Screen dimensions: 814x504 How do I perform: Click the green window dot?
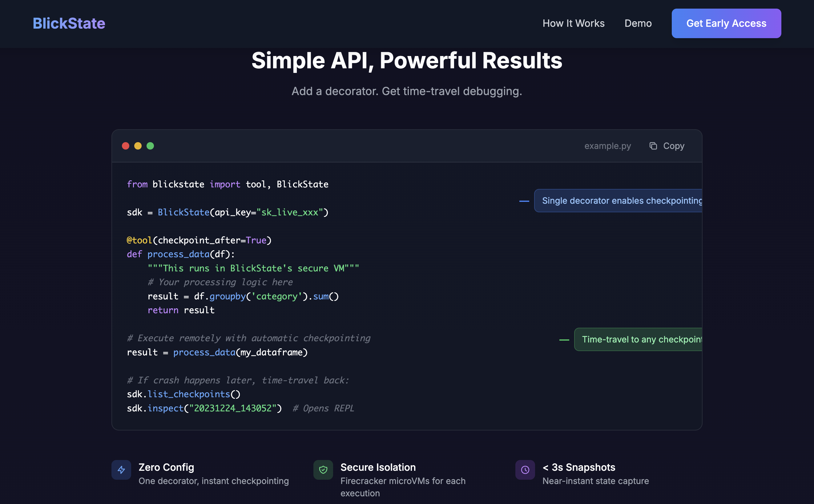click(x=150, y=146)
